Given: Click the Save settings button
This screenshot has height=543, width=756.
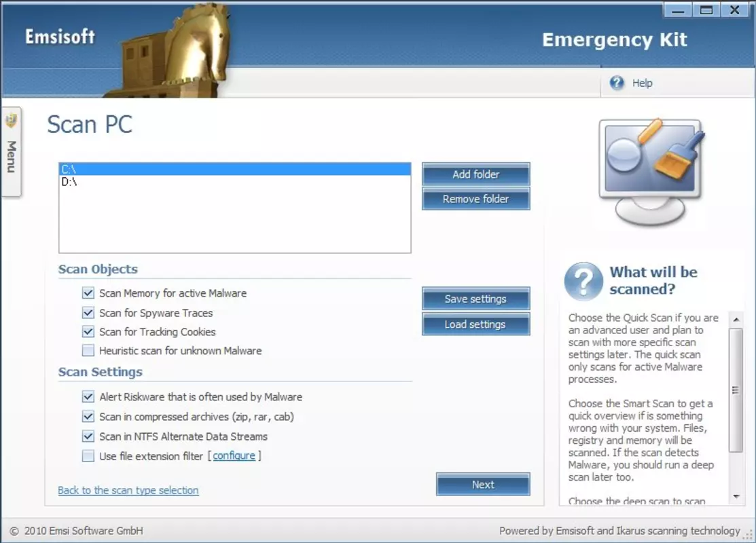Looking at the screenshot, I should pos(476,299).
